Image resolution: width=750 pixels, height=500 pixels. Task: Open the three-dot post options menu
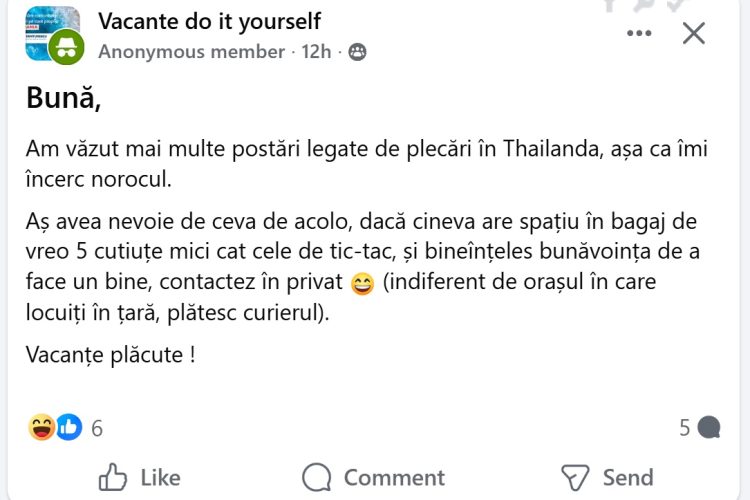[639, 33]
